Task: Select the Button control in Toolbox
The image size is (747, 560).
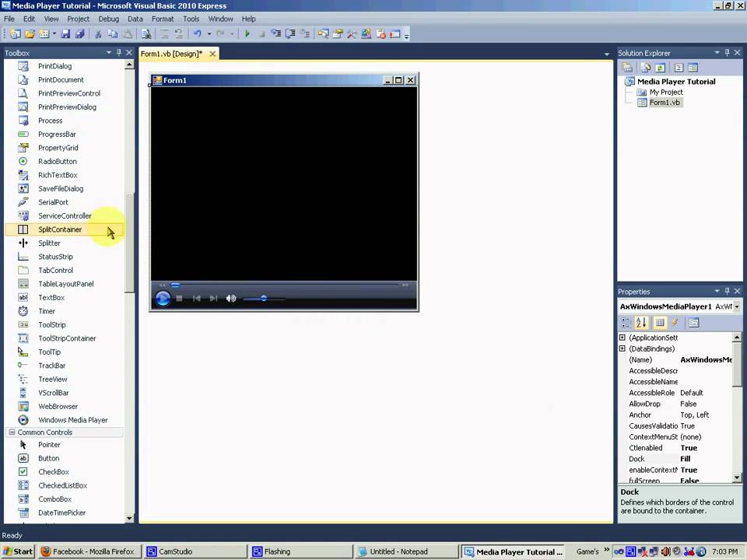Action: pos(65,458)
